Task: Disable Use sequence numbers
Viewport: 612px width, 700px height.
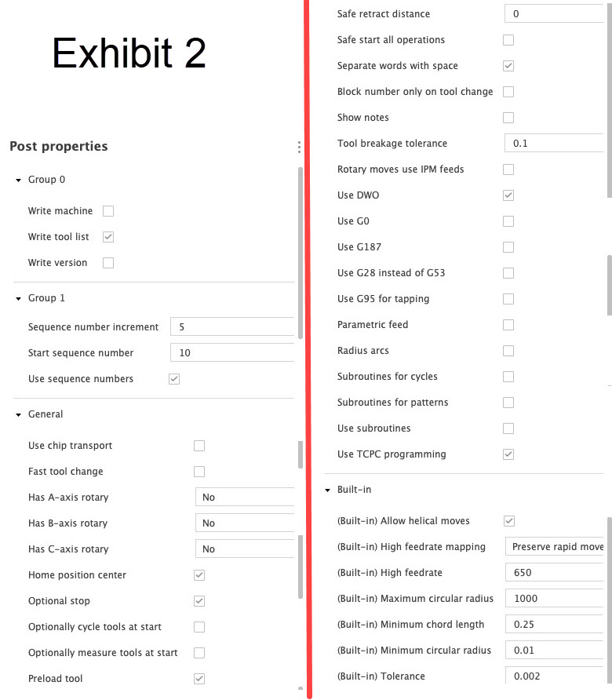Action: [174, 379]
